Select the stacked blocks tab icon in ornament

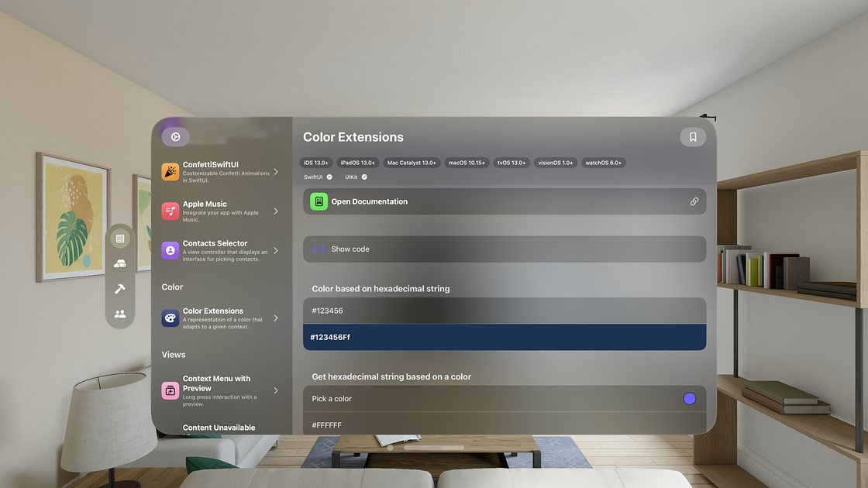[120, 263]
